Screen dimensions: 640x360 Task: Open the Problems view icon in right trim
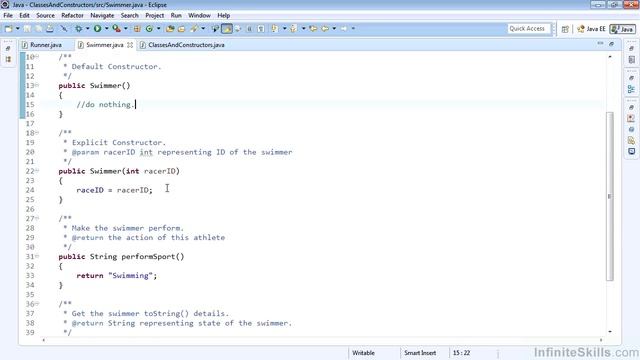(x=631, y=118)
